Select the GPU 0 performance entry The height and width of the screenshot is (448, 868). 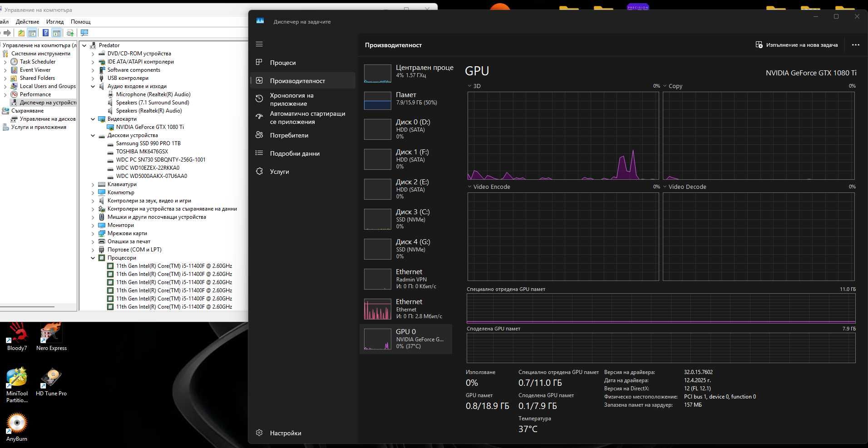[406, 339]
